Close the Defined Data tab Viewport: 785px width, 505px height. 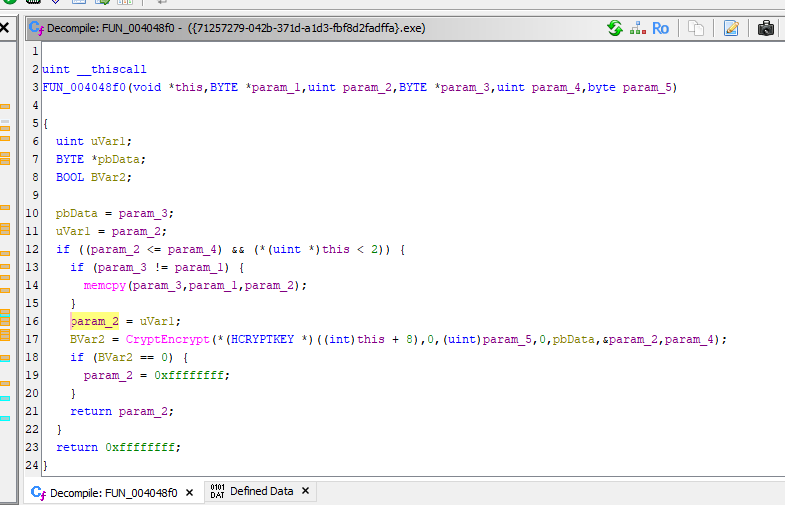[306, 491]
